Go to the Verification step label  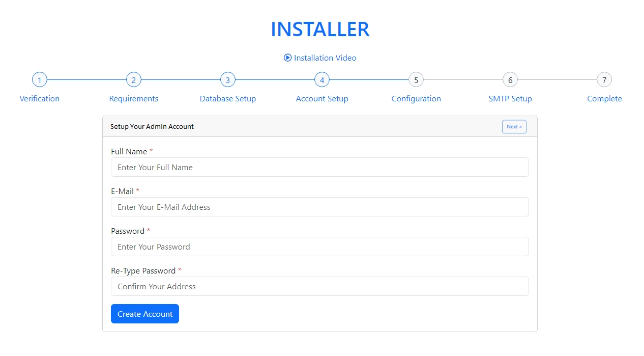[x=40, y=99]
